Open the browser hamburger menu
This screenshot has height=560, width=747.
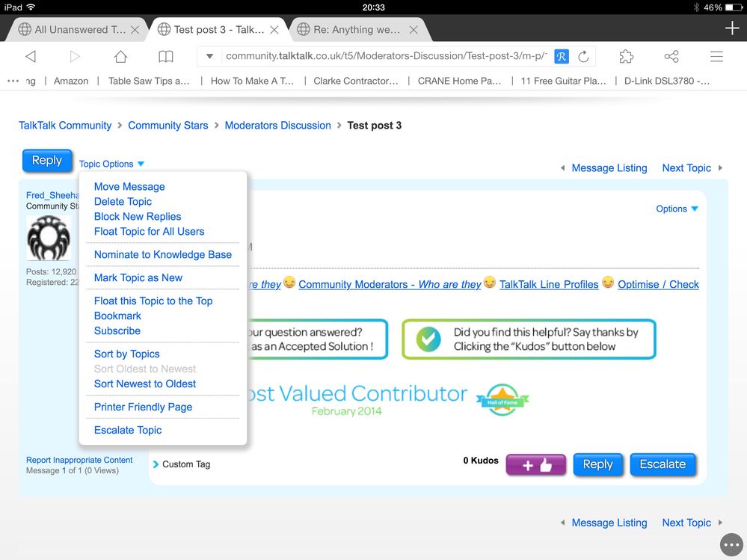(x=716, y=57)
